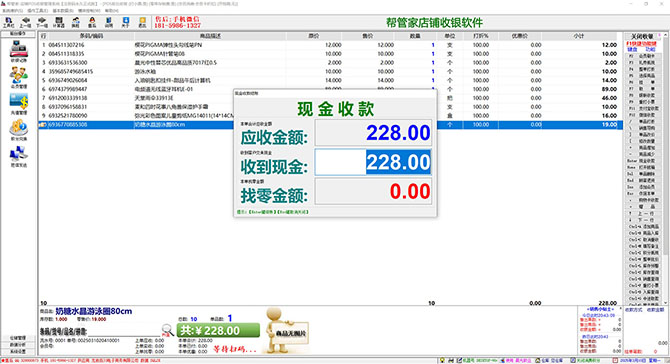670x364 pixels.
Task: Click the QQ penguin after-sales icon
Action: (92, 22)
